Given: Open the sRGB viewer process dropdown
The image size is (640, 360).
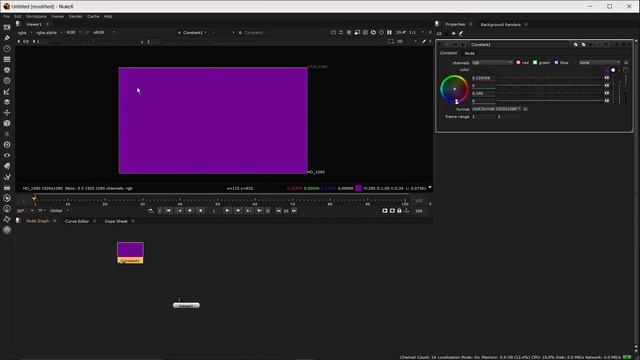Looking at the screenshot, I should tap(104, 33).
